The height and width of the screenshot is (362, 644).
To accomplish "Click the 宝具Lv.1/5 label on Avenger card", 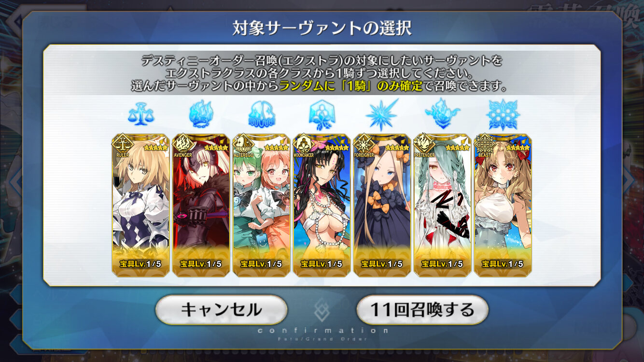I will (x=201, y=264).
